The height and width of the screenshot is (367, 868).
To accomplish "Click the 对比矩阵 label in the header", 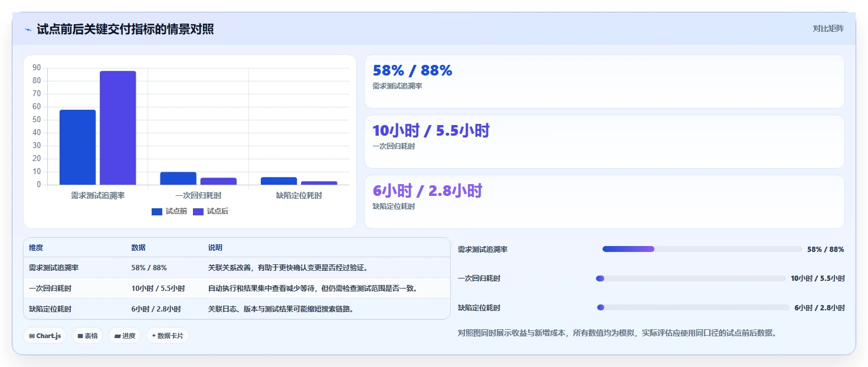I will 828,28.
